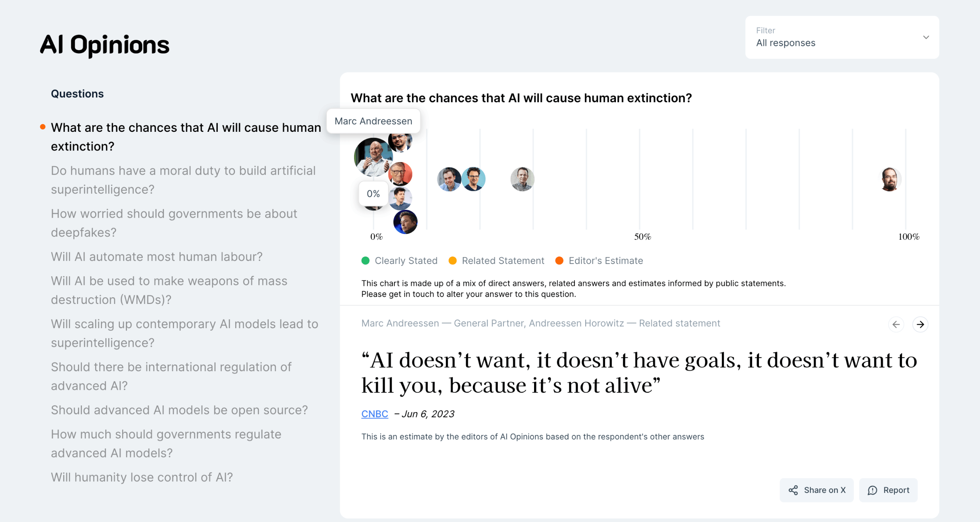Viewport: 980px width, 522px height.
Task: Click the red-background avatar with glasses
Action: click(x=401, y=174)
